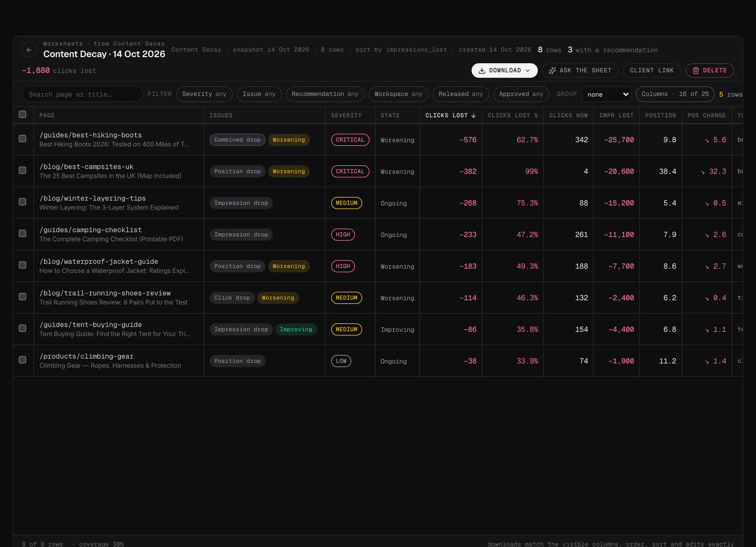Open the Approved any filter
The width and height of the screenshot is (756, 547).
coord(521,94)
